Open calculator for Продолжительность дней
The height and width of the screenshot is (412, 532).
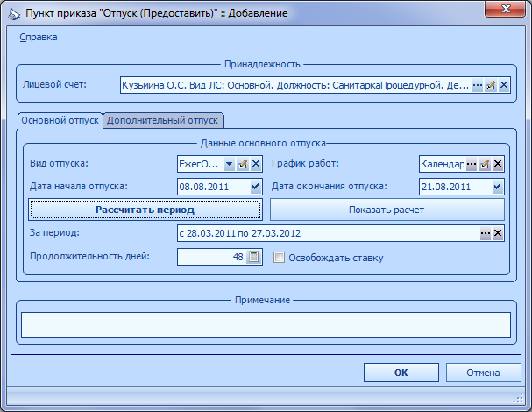pos(253,257)
